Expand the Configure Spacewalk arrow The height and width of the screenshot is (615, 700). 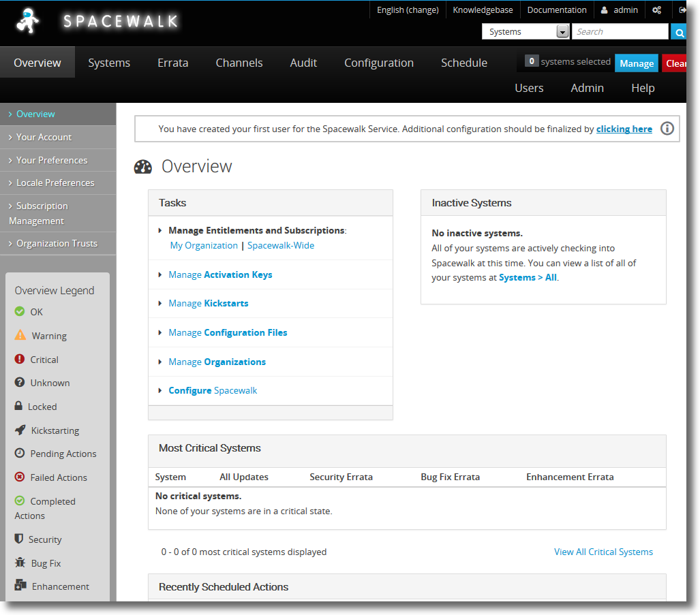[x=159, y=391]
